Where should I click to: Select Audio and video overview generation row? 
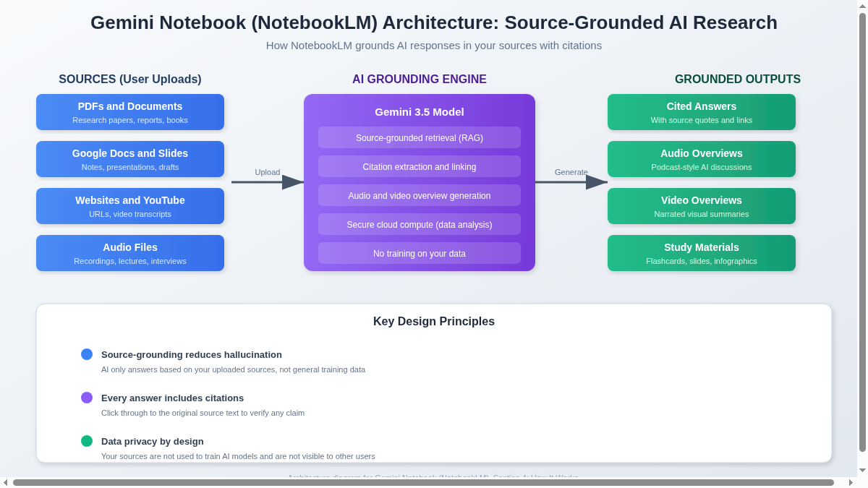pyautogui.click(x=420, y=195)
